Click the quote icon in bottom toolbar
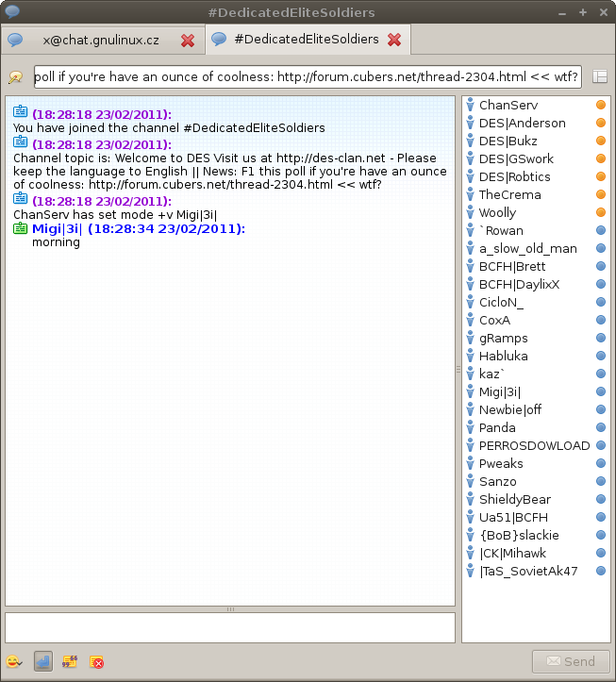616x682 pixels. [x=70, y=661]
